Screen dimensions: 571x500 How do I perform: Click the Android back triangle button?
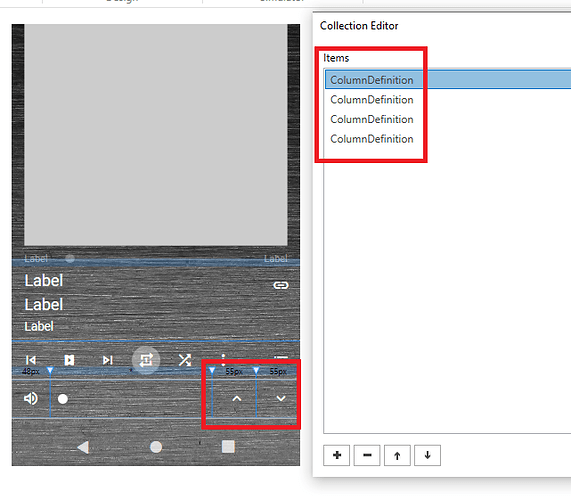pos(83,447)
